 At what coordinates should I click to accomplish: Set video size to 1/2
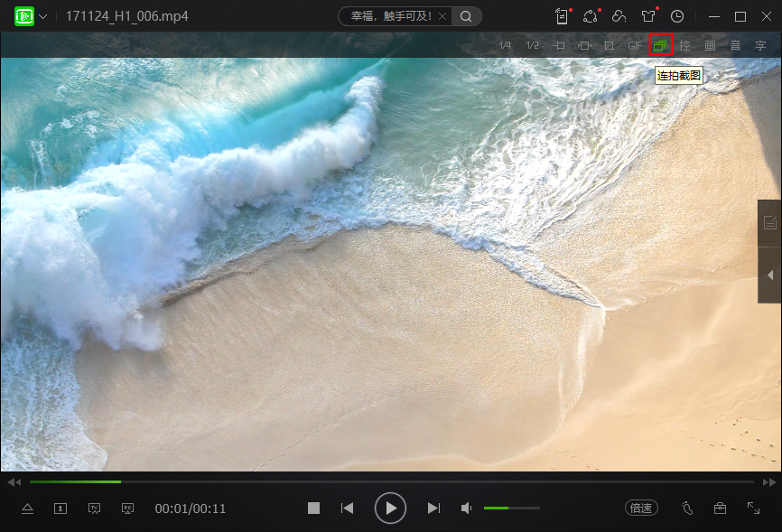point(532,45)
